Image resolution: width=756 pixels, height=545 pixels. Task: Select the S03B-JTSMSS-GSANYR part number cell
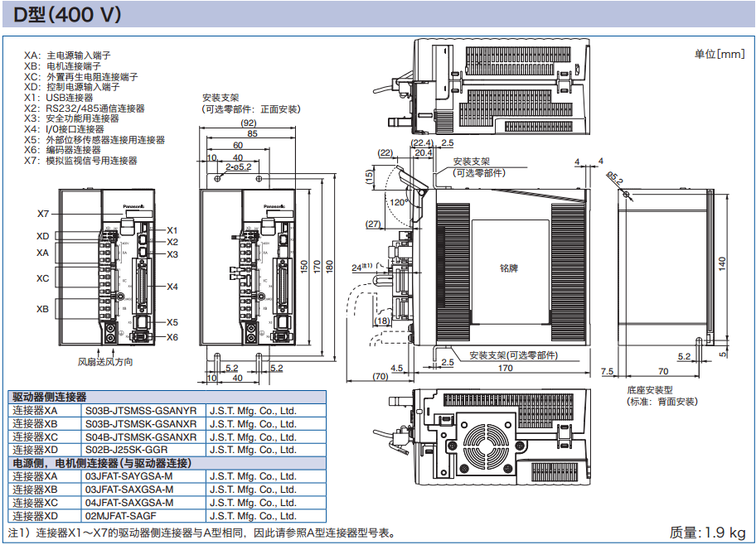(141, 411)
